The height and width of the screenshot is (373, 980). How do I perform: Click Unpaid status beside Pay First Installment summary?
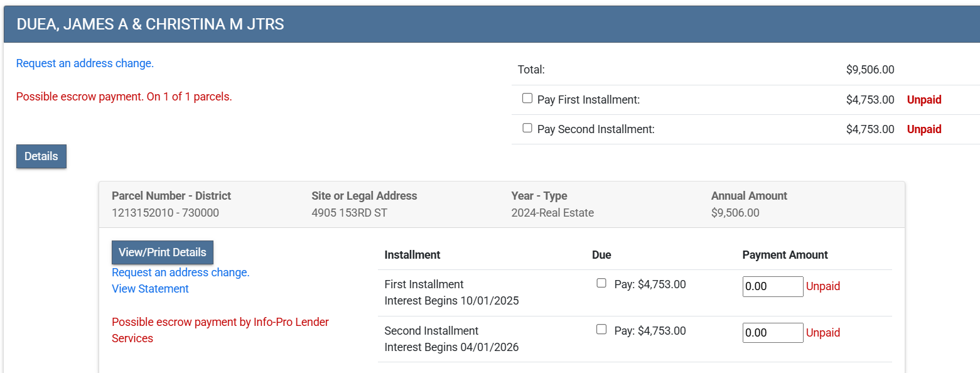(924, 100)
